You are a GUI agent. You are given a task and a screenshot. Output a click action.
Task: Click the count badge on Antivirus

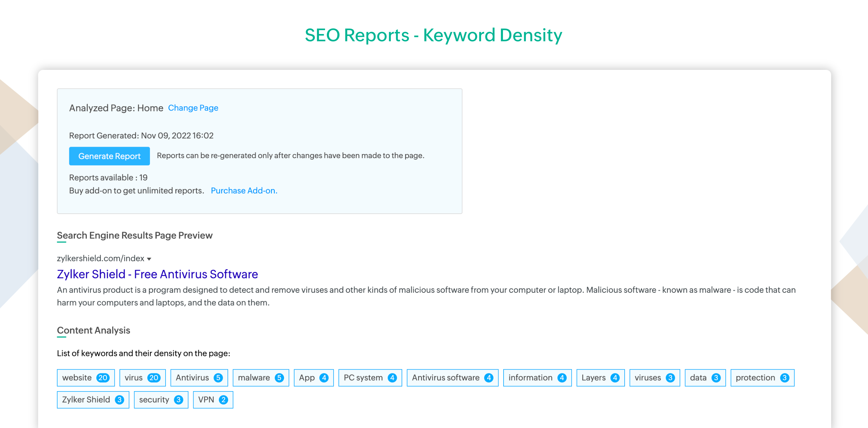click(x=218, y=378)
